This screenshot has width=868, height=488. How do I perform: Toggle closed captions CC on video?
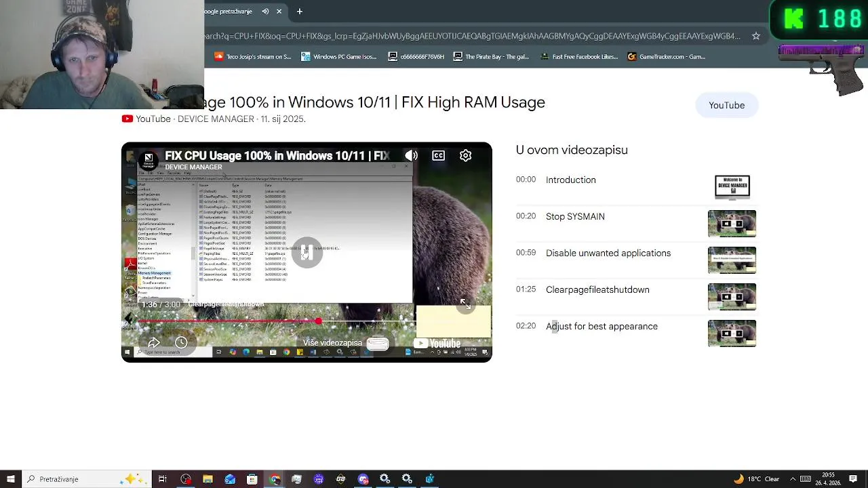coord(438,156)
